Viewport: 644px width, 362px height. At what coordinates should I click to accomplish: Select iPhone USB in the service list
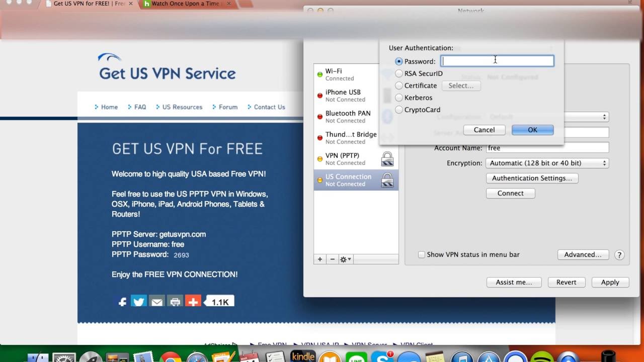[356, 96]
